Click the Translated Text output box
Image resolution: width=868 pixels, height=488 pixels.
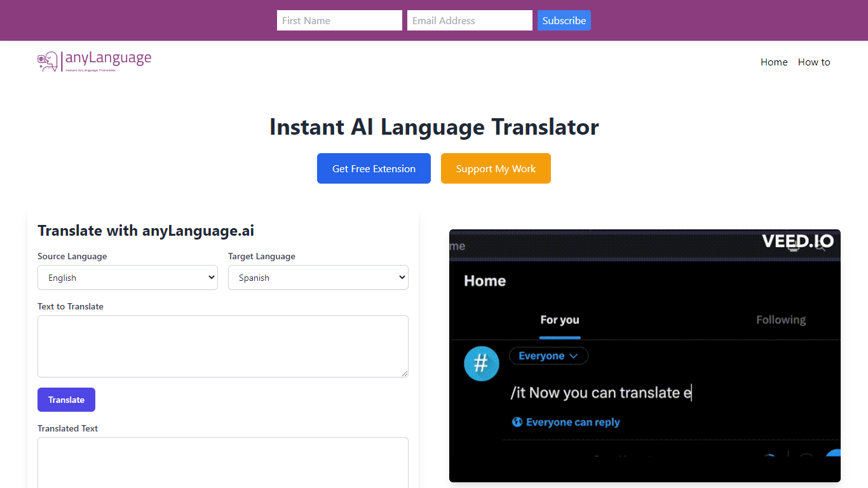223,463
